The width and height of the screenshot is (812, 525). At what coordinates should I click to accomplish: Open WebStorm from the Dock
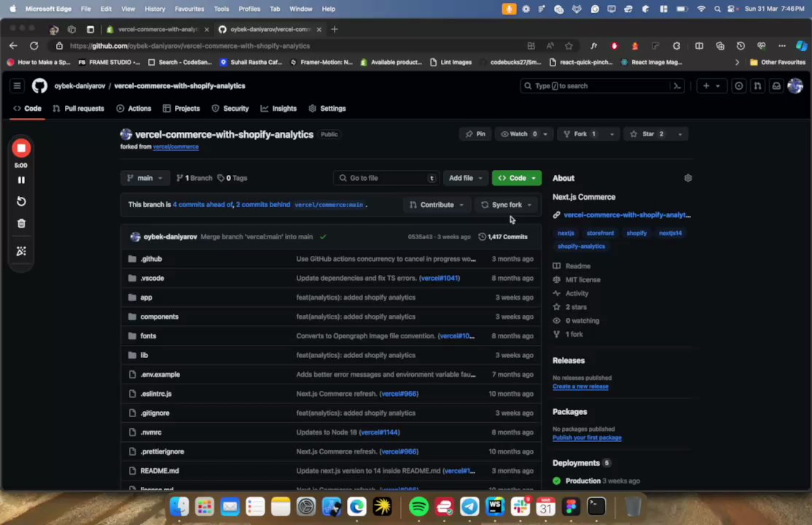pyautogui.click(x=495, y=506)
